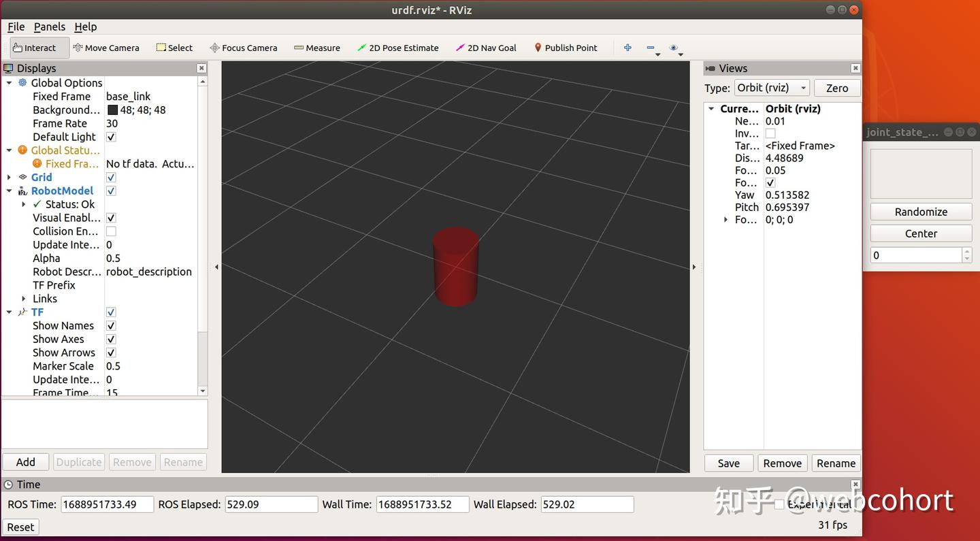
Task: Click the Alpha value field
Action: click(151, 258)
